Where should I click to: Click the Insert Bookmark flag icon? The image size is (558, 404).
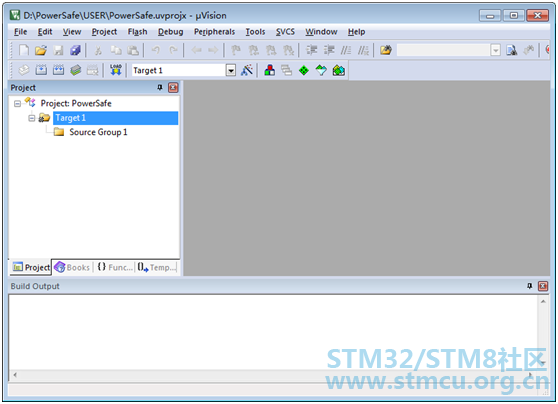pos(236,50)
